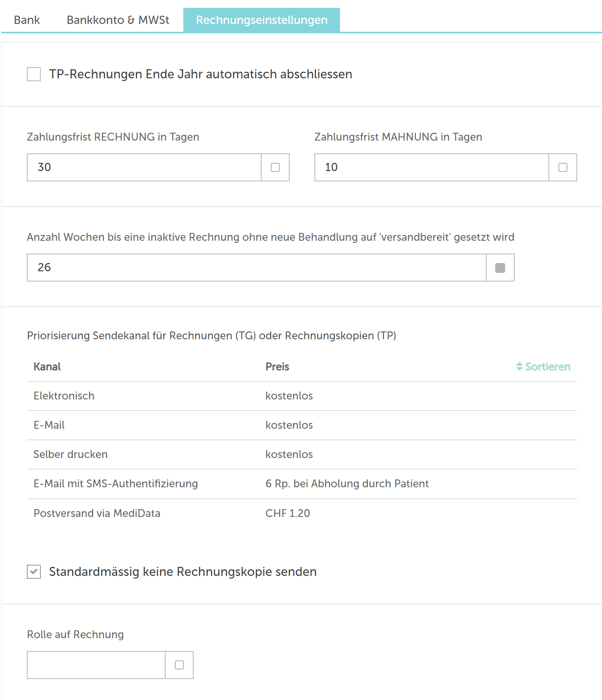Select the Postversand via MediData row
This screenshot has height=700, width=602.
(302, 513)
